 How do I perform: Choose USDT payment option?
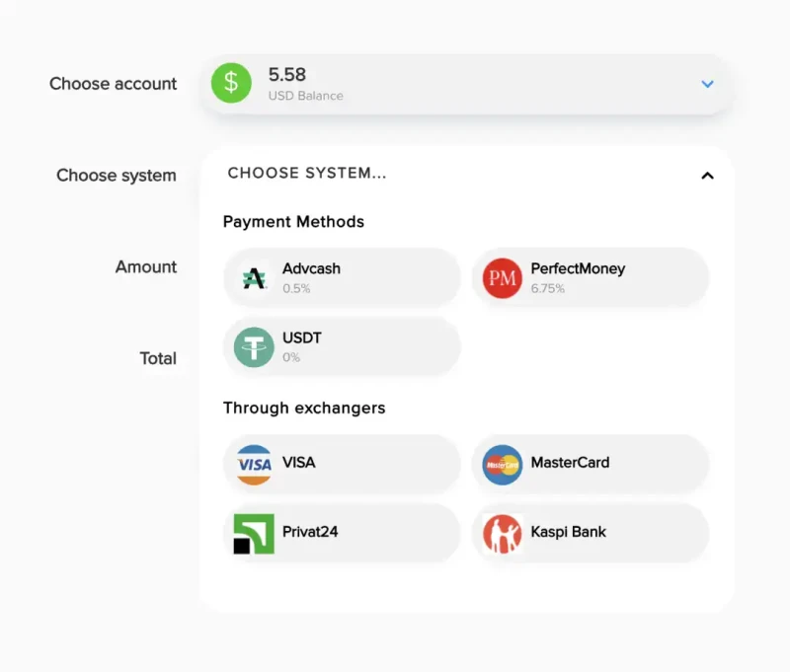(x=342, y=346)
